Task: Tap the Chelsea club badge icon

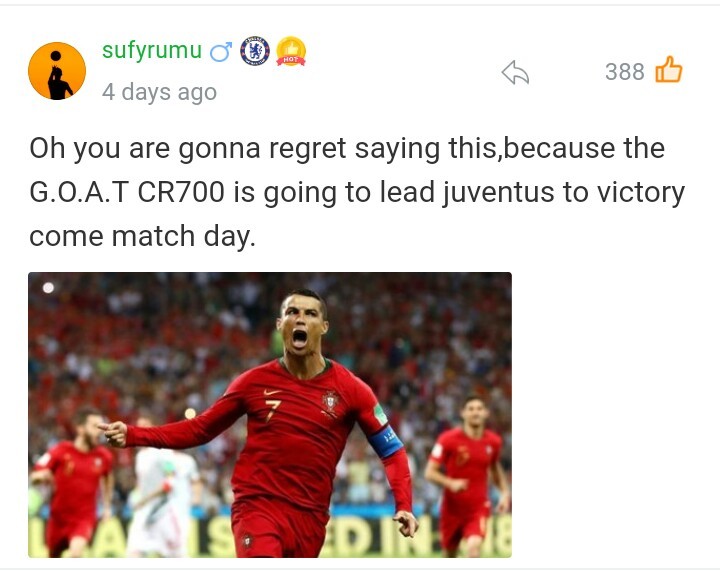Action: point(255,50)
